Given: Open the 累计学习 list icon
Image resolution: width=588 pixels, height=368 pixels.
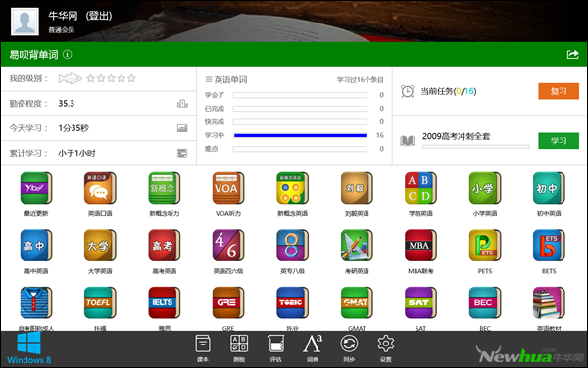Looking at the screenshot, I should click(x=182, y=153).
